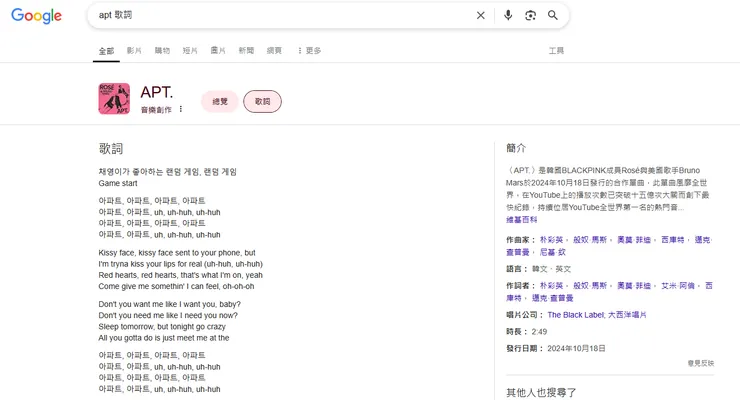Screen dimensions: 740x400
Task: Click the first Korean lyric line ending 랜덤 게임
Action: pos(168,172)
